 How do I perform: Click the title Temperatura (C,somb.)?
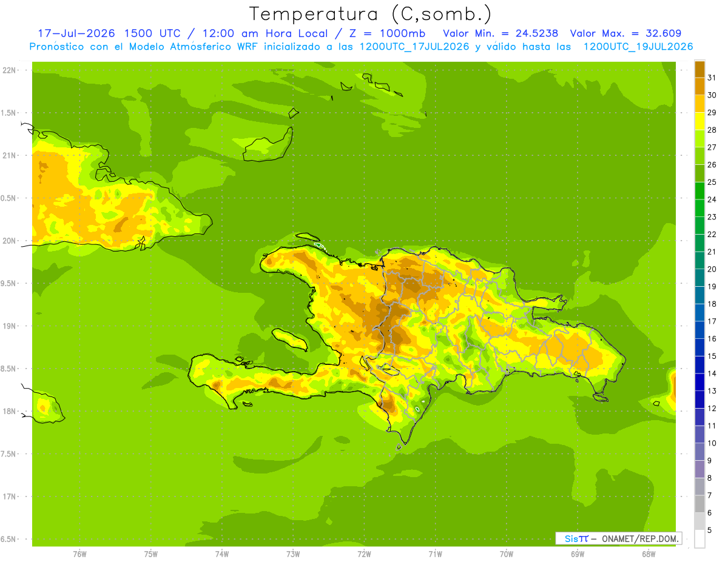[370, 14]
